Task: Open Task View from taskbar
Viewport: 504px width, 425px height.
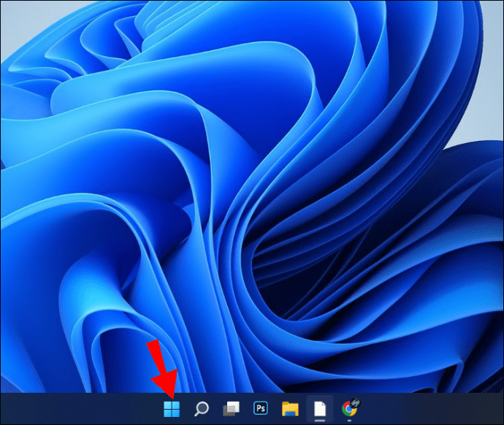Action: pyautogui.click(x=232, y=408)
